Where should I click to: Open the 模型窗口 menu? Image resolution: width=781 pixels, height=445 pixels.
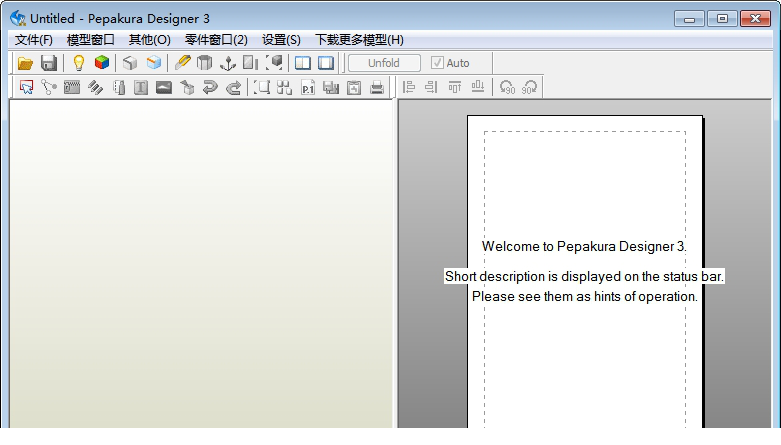pos(91,40)
